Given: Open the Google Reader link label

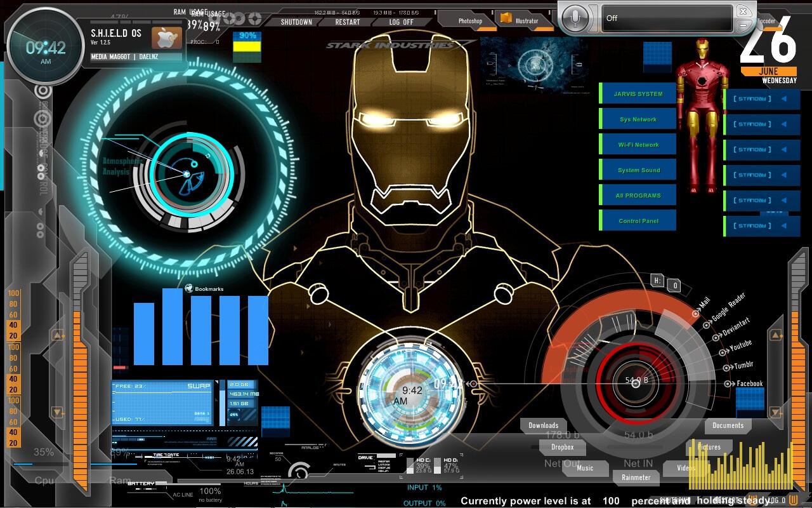Looking at the screenshot, I should tap(729, 306).
